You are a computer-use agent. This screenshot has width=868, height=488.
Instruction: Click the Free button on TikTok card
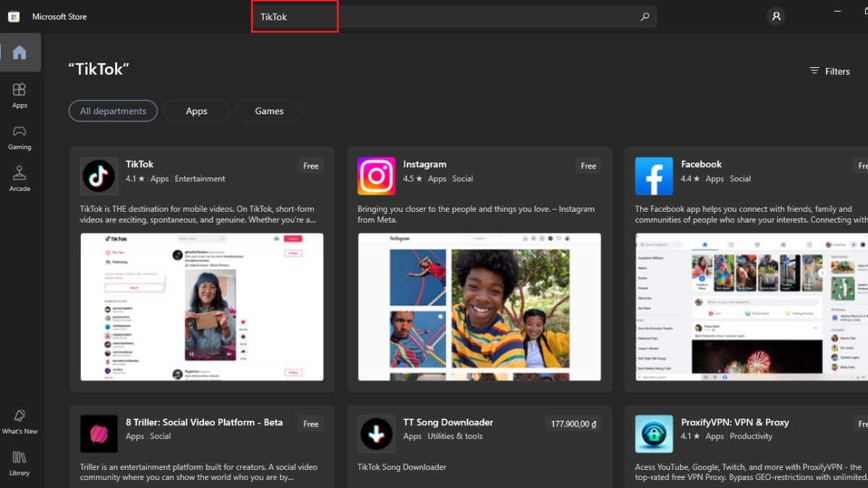point(311,166)
